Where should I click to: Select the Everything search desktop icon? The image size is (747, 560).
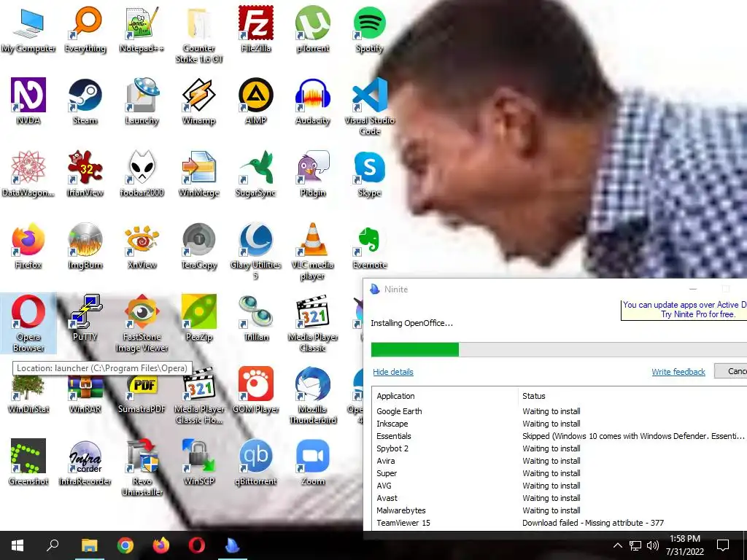pyautogui.click(x=85, y=31)
